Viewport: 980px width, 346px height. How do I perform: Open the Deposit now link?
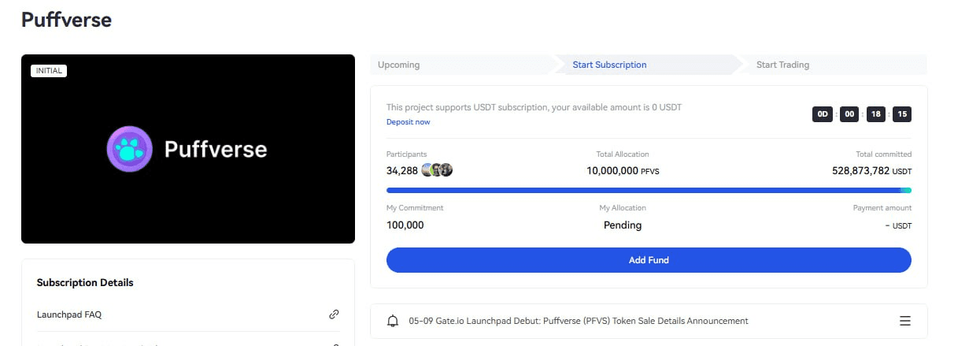coord(408,122)
